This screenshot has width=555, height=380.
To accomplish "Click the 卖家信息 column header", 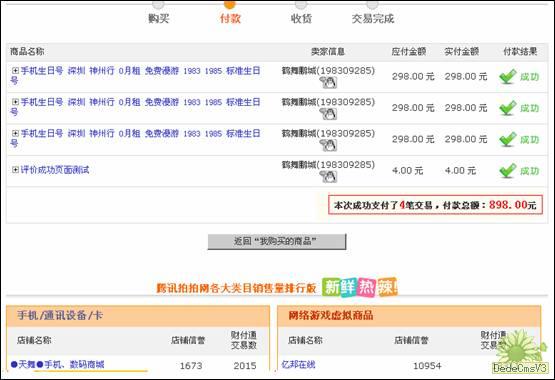I will pos(328,52).
